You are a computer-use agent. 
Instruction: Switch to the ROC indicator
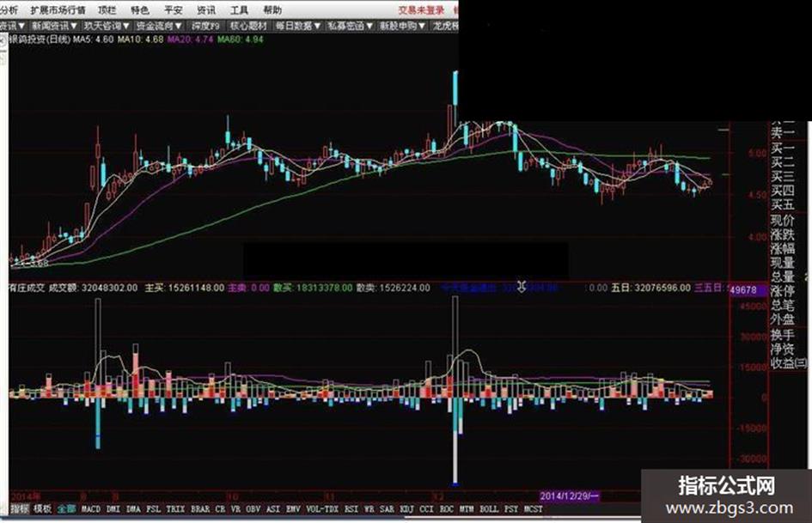point(447,509)
